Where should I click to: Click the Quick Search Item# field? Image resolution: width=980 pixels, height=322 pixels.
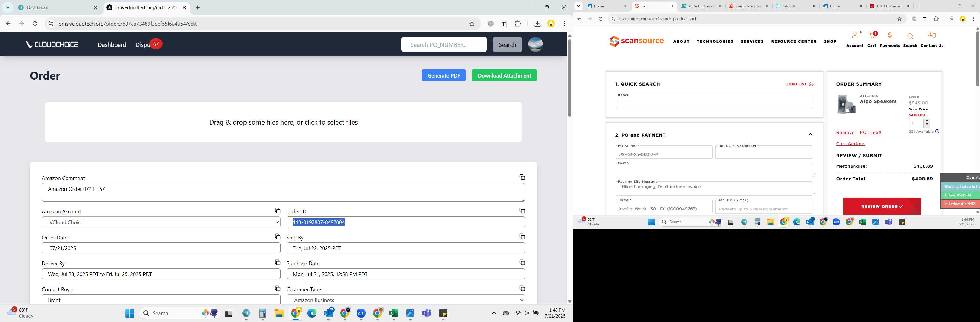click(x=714, y=101)
